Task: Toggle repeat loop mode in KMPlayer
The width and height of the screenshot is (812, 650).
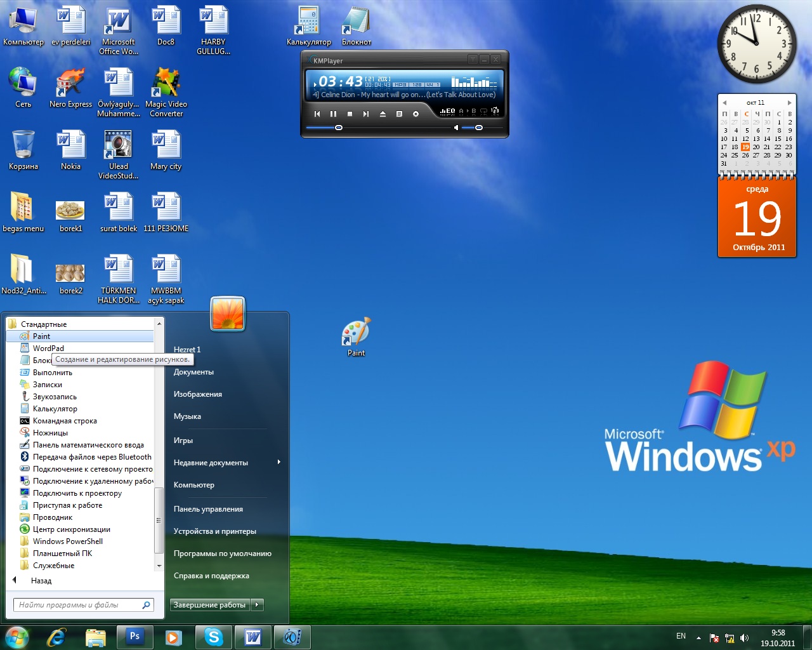Action: 484,111
